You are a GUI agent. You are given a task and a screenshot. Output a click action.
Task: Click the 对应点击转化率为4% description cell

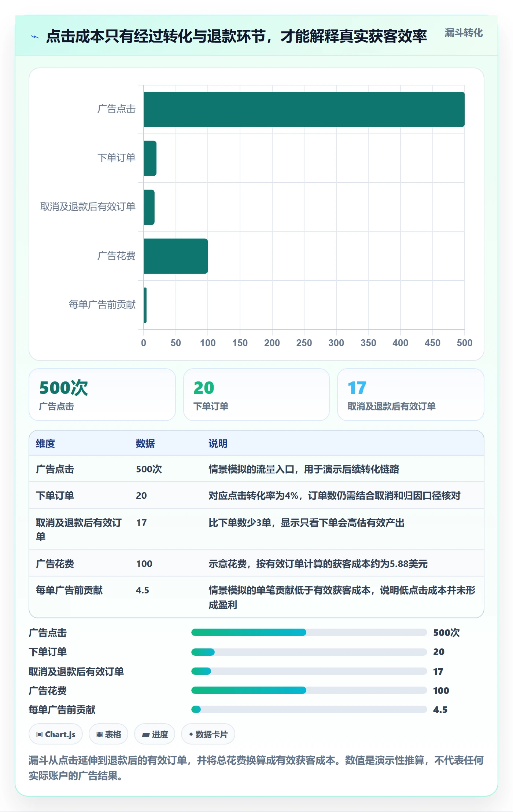point(335,495)
